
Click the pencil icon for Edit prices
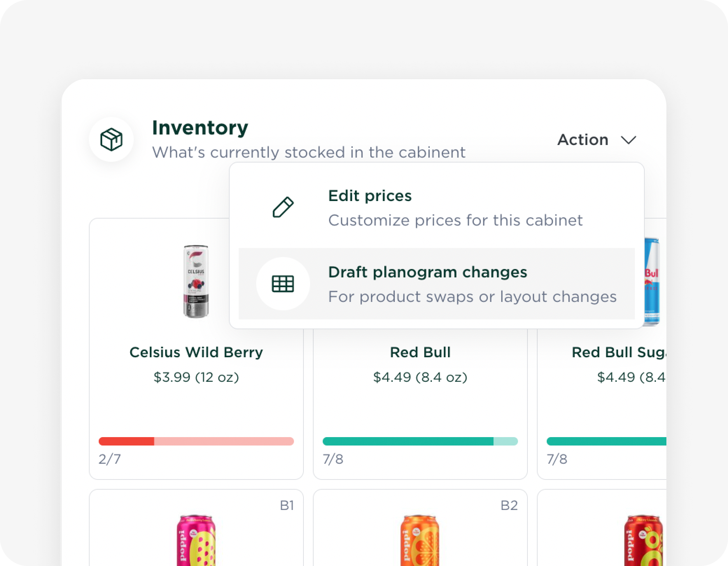283,207
